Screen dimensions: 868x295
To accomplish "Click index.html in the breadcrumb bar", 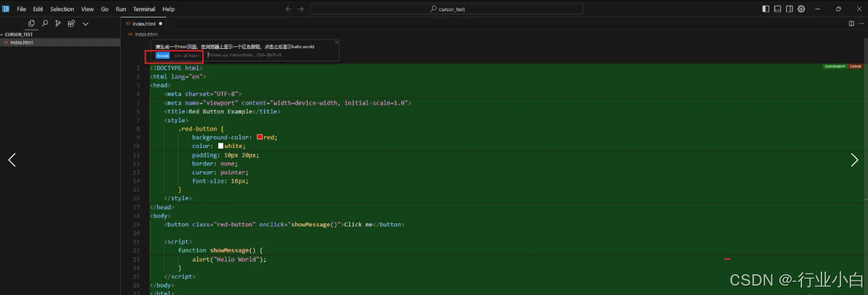I will point(146,35).
